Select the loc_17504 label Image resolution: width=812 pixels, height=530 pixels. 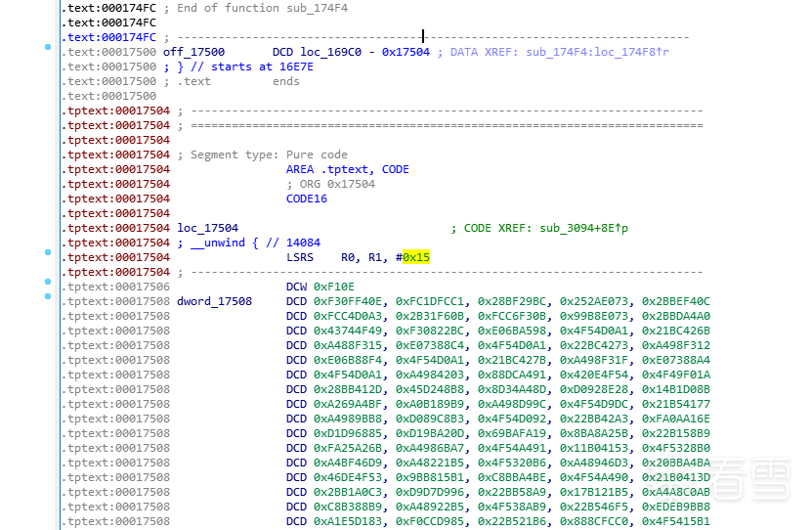pyautogui.click(x=208, y=228)
